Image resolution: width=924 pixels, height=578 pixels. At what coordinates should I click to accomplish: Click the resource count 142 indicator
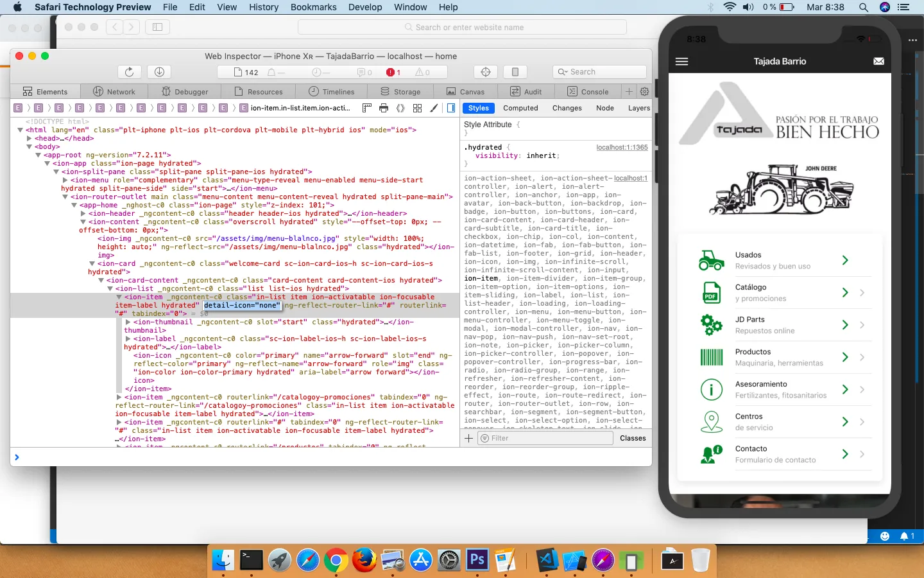pos(246,73)
